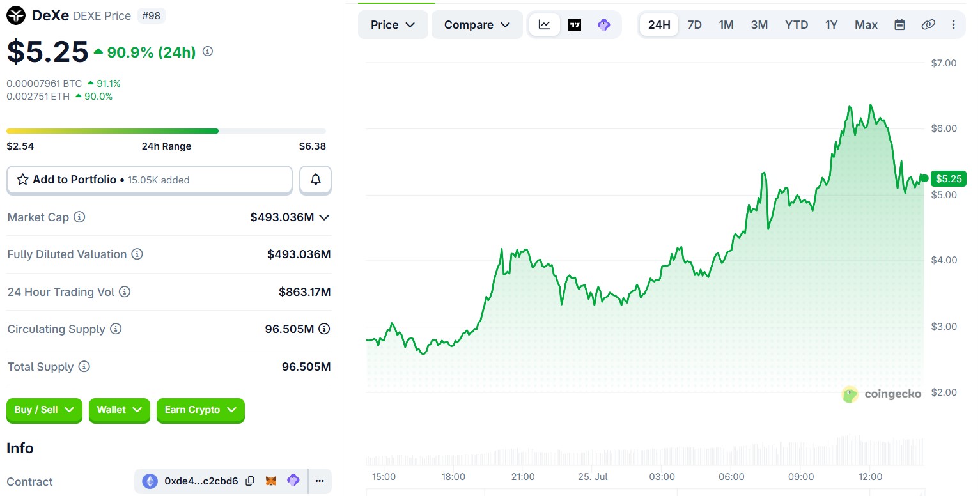
Task: Click the star icon in Add to Portfolio
Action: (22, 180)
